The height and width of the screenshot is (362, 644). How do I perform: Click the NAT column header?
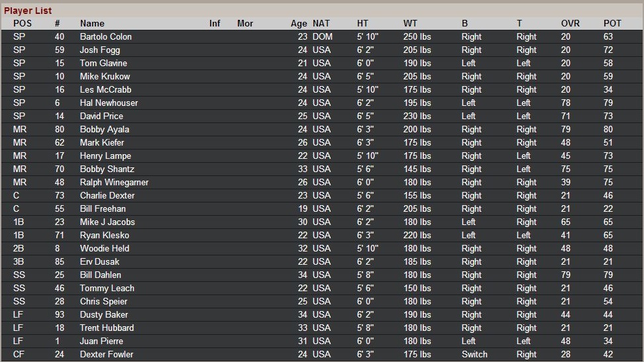click(321, 23)
